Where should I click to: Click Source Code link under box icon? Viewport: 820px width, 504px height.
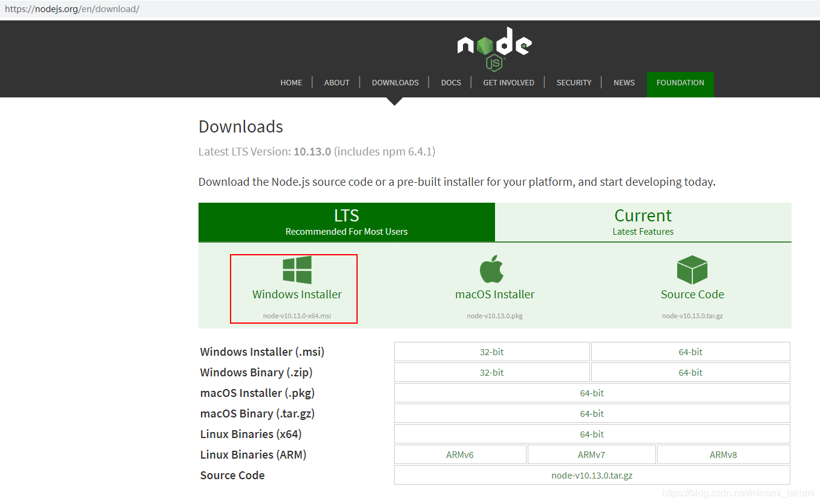pyautogui.click(x=692, y=295)
